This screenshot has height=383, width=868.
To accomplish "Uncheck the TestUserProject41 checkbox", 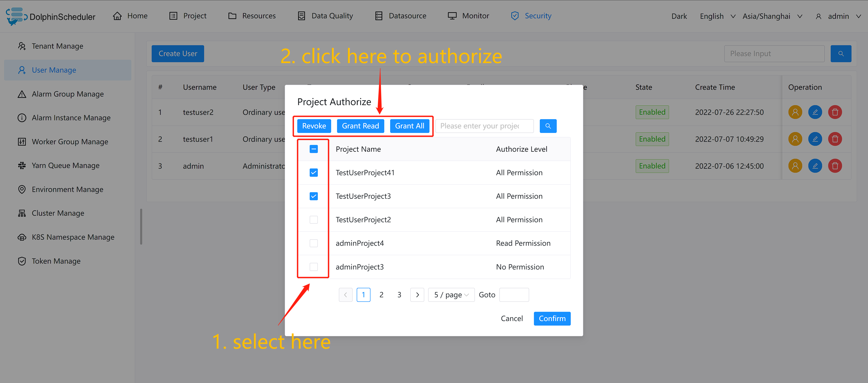I will 313,173.
